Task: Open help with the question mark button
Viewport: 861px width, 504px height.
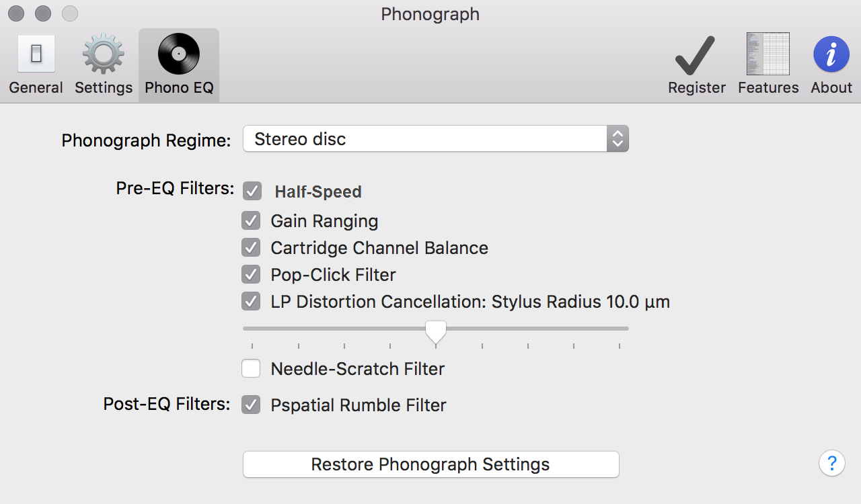Action: click(x=832, y=463)
